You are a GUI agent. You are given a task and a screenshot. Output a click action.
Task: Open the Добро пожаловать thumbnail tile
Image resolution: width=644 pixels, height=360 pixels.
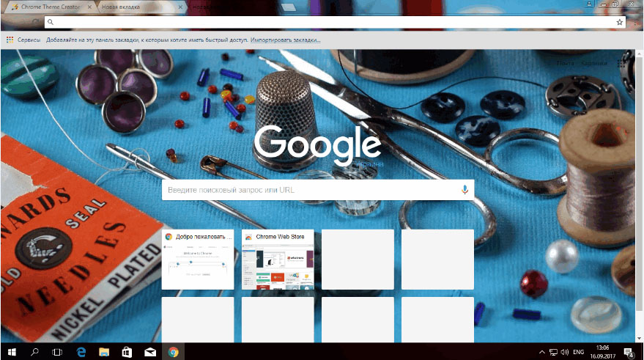click(x=198, y=260)
